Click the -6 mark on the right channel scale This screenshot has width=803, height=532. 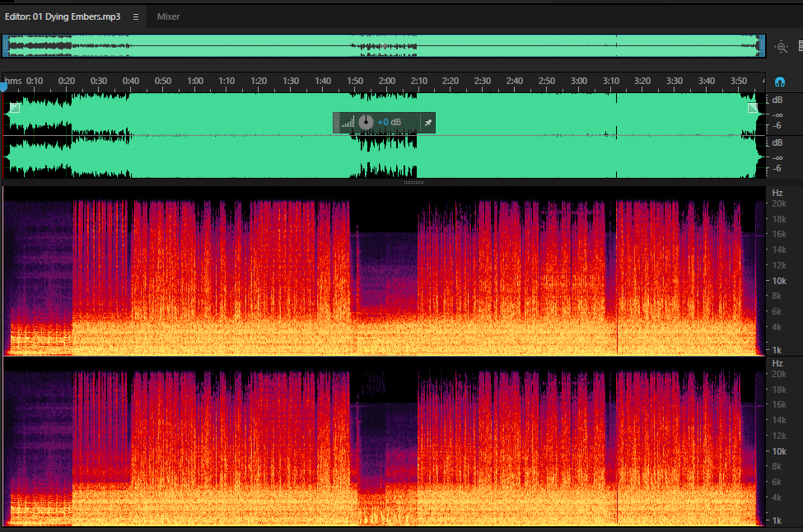point(777,169)
